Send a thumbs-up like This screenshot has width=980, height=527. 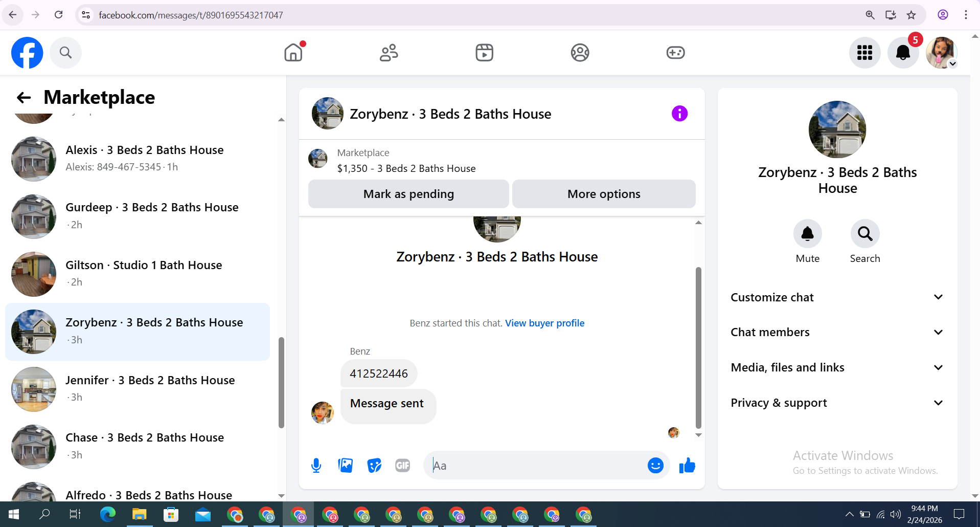687,466
